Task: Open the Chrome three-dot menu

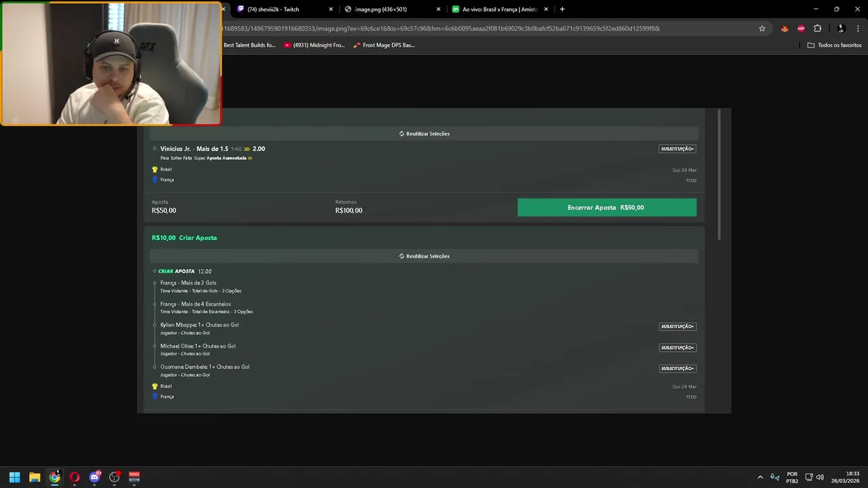Action: [x=858, y=28]
